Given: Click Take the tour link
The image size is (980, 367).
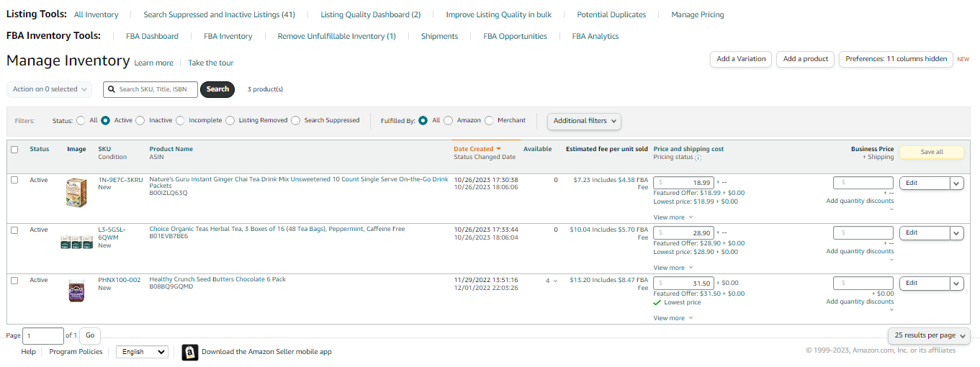Looking at the screenshot, I should 211,63.
